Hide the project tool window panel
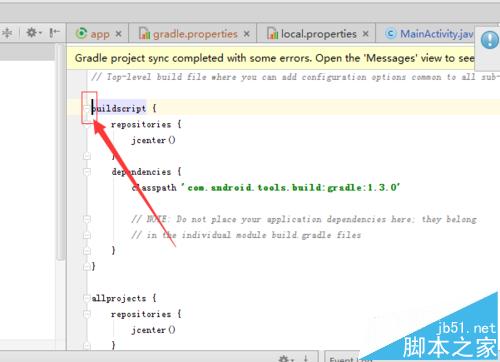Screen dimensions: 500x362 (x=54, y=33)
